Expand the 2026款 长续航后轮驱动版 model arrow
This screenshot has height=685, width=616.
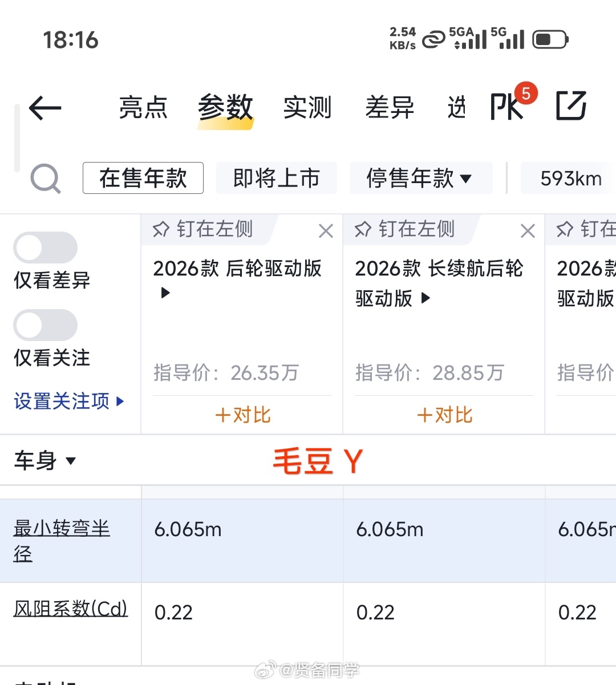(425, 298)
